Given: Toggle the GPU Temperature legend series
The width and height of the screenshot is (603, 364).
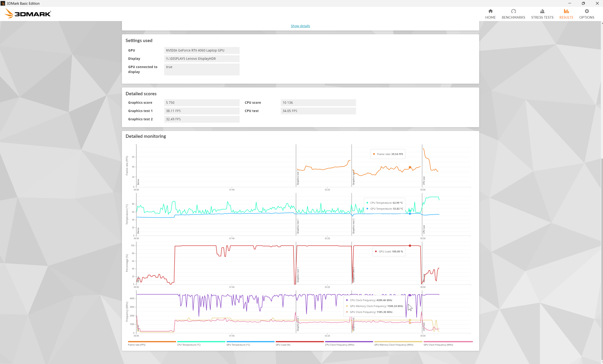Looking at the screenshot, I should 238,345.
